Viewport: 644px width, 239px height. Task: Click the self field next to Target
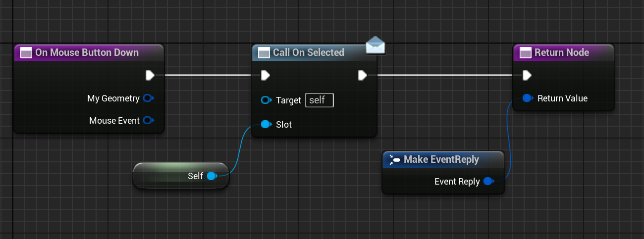click(320, 100)
